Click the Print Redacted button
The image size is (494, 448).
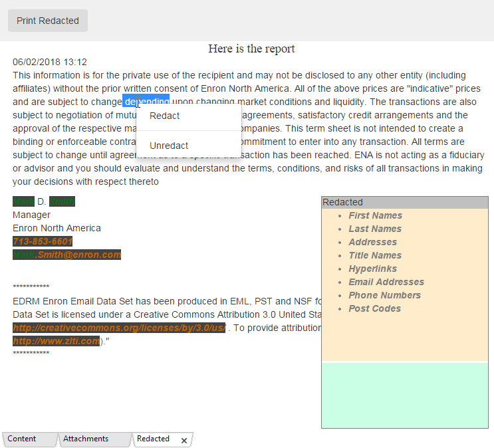click(48, 21)
